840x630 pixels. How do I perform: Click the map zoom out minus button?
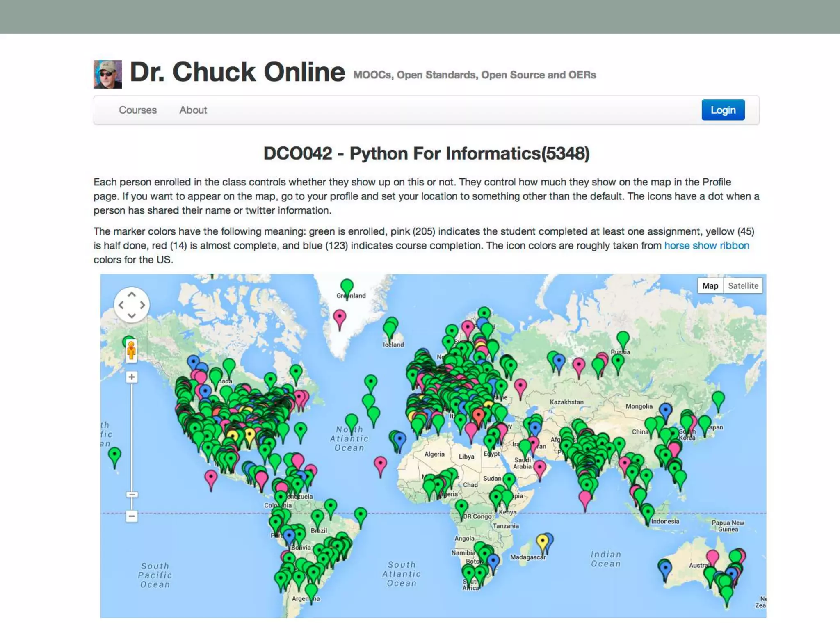point(131,516)
